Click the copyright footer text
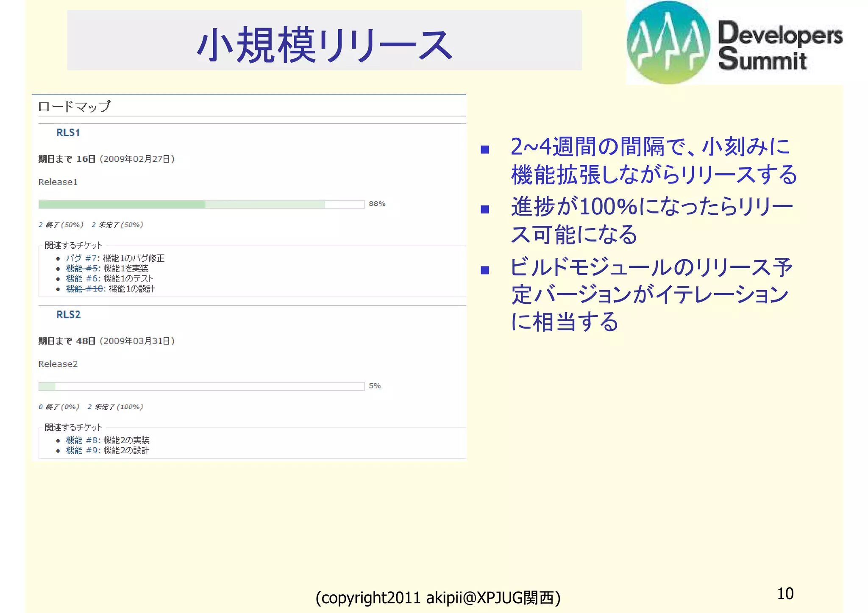Image resolution: width=868 pixels, height=613 pixels. (x=438, y=598)
